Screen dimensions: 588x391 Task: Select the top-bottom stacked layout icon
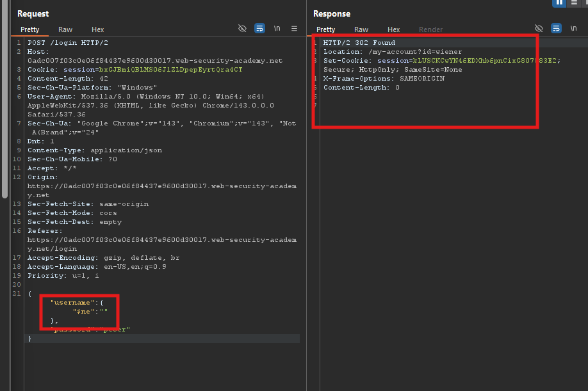(574, 3)
